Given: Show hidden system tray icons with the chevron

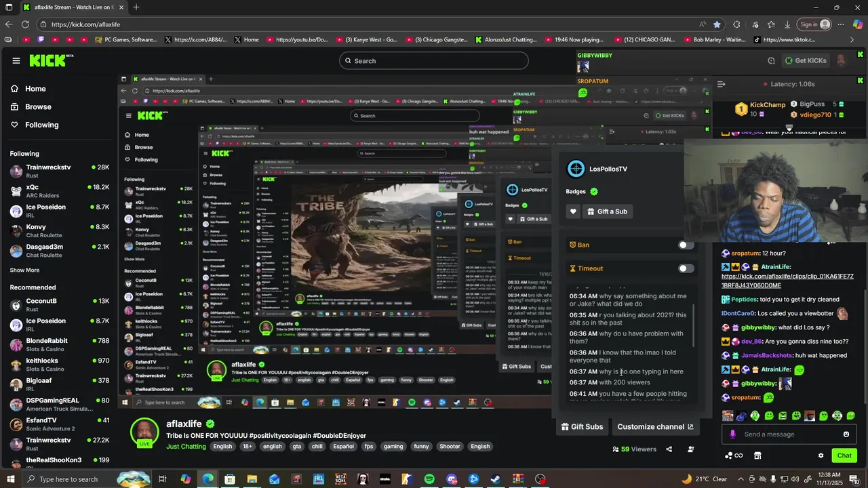Looking at the screenshot, I should coord(741,479).
